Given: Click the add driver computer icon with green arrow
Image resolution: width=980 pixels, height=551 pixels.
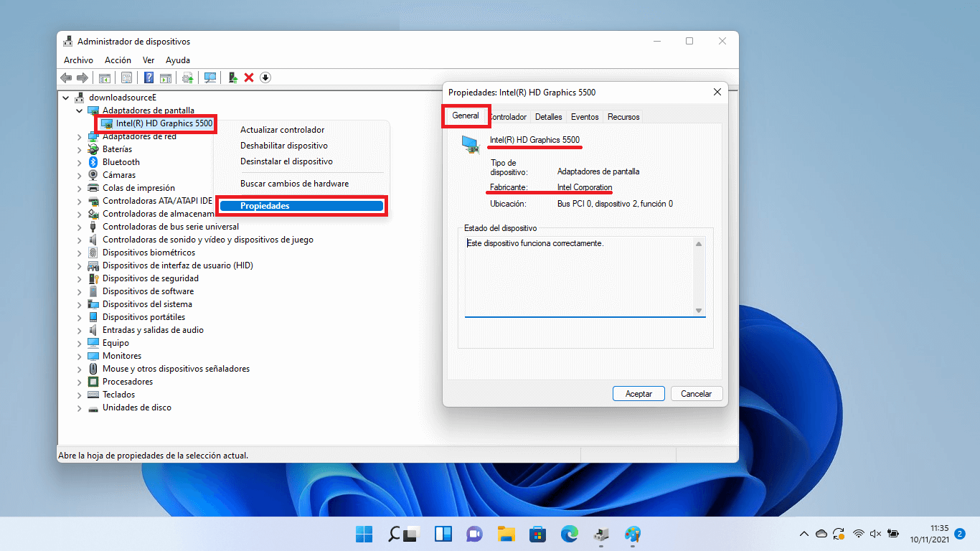Looking at the screenshot, I should (x=232, y=77).
